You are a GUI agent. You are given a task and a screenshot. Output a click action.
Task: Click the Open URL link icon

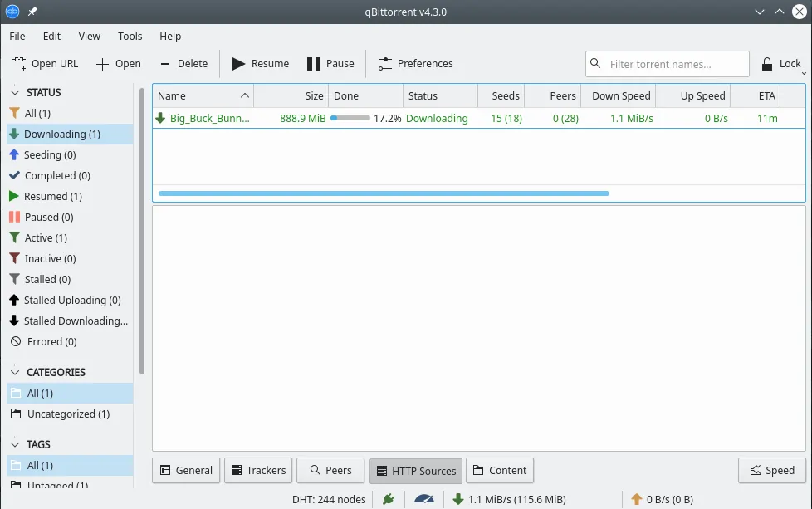(19, 64)
